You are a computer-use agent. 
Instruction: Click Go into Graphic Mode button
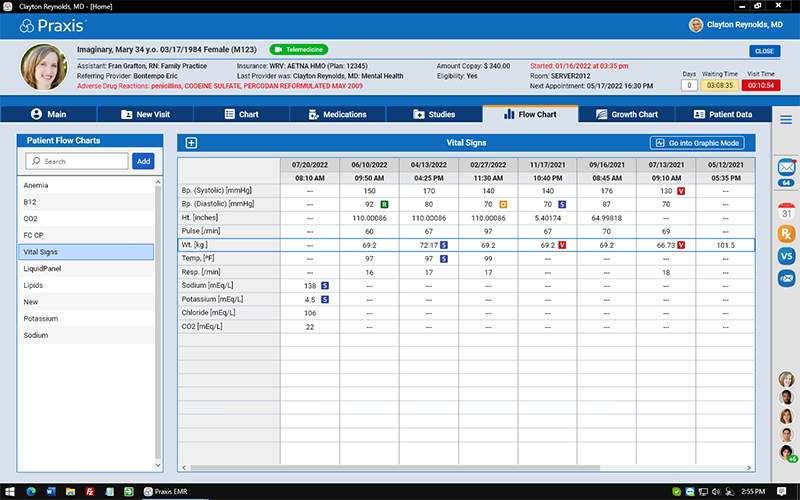tap(697, 143)
